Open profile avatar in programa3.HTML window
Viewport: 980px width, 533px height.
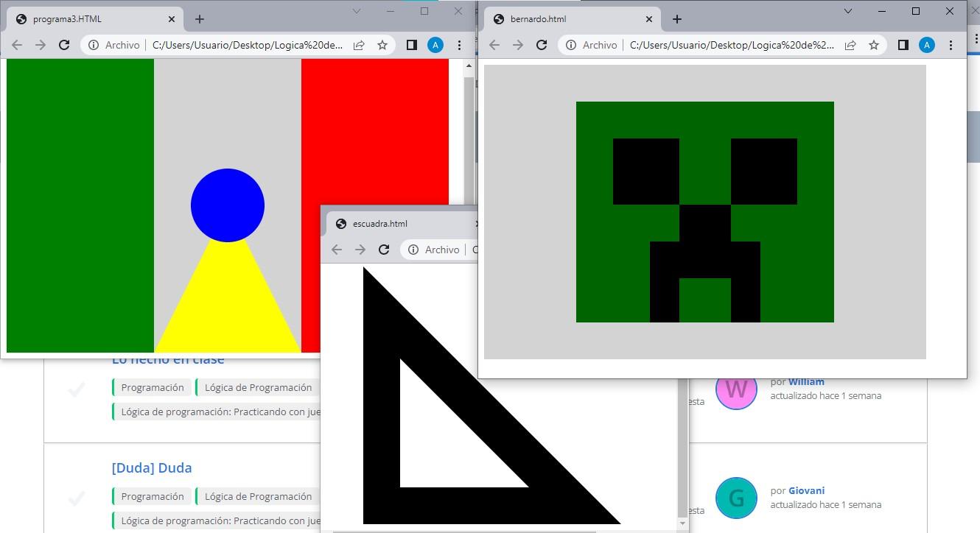(x=435, y=45)
